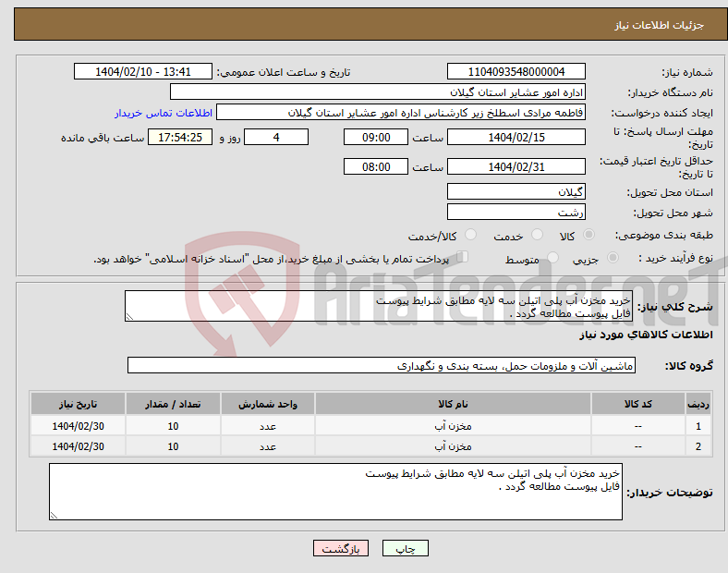Click the گروه کالا field
The image size is (728, 573).
tap(382, 365)
